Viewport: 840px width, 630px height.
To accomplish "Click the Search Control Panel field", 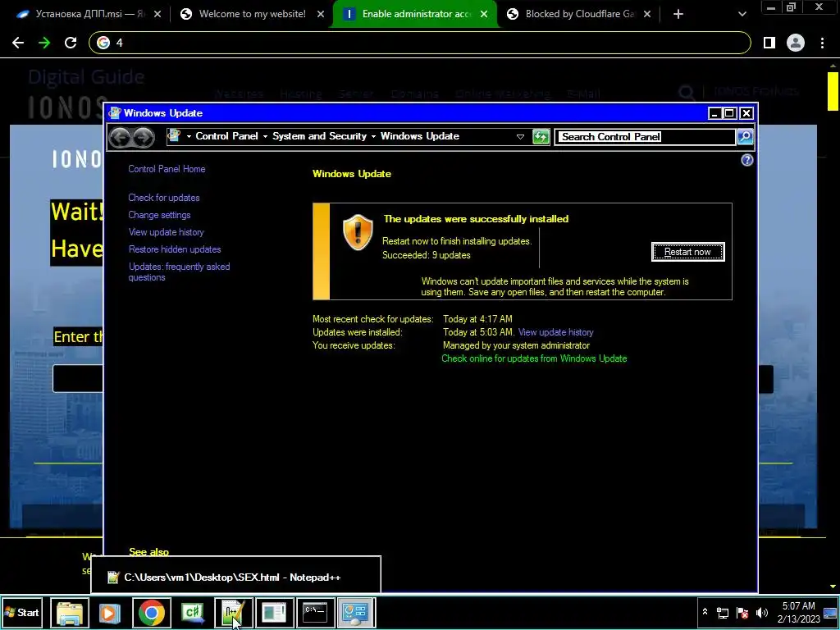I will point(645,137).
